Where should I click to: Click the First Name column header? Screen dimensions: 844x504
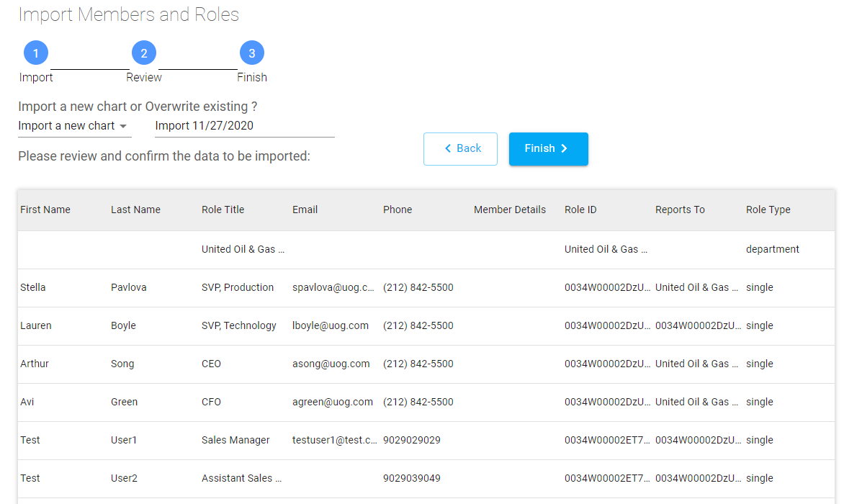click(45, 210)
